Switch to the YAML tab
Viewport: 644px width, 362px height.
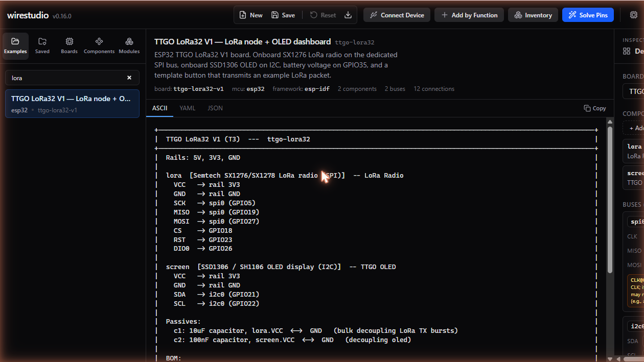(x=187, y=108)
